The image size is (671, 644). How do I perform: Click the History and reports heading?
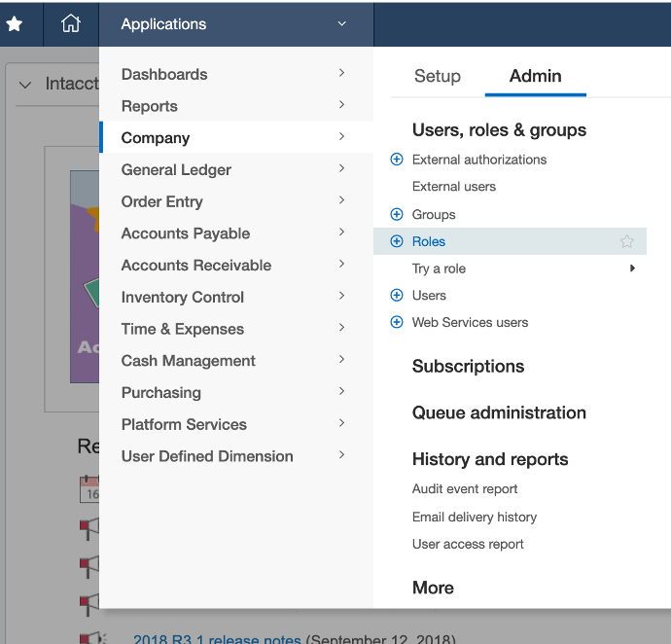coord(490,459)
